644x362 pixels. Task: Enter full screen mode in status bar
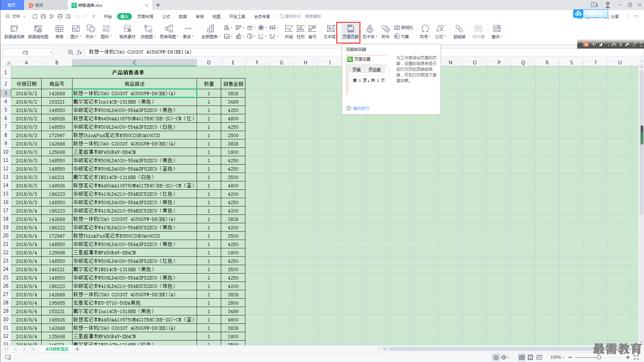[x=636, y=357]
